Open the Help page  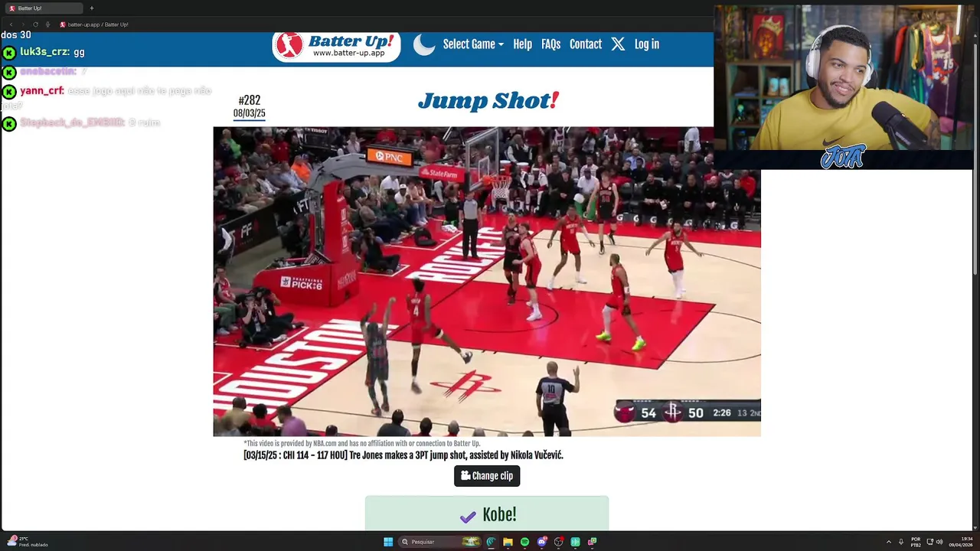[522, 44]
